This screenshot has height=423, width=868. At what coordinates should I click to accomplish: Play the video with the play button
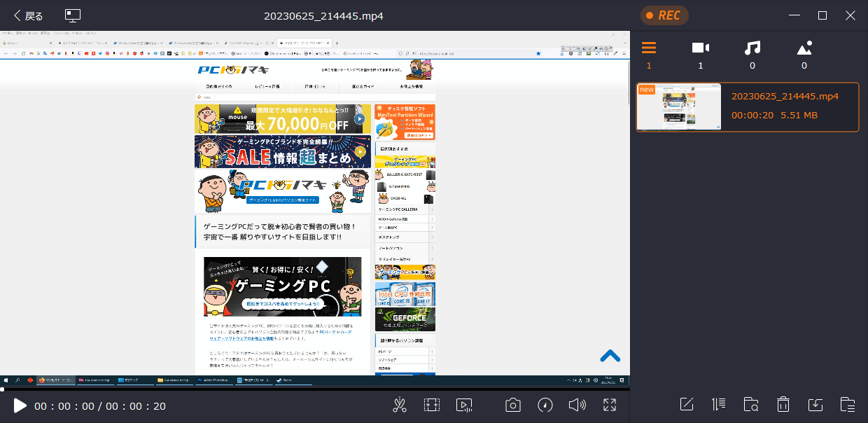(x=20, y=405)
